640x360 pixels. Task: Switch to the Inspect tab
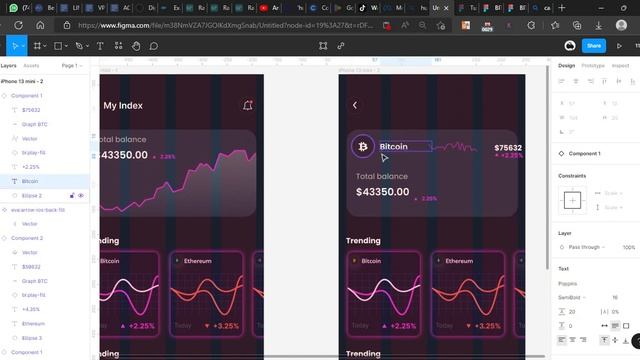pyautogui.click(x=620, y=65)
